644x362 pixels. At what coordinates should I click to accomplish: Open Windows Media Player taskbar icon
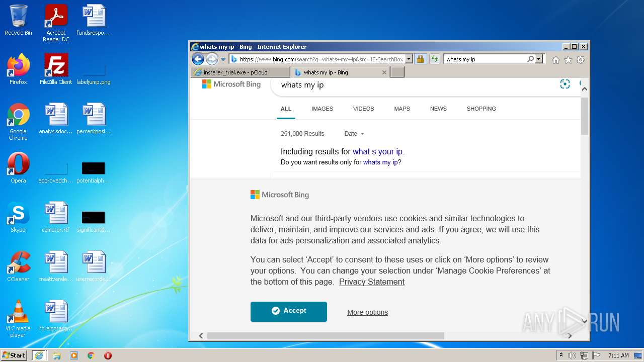[74, 355]
